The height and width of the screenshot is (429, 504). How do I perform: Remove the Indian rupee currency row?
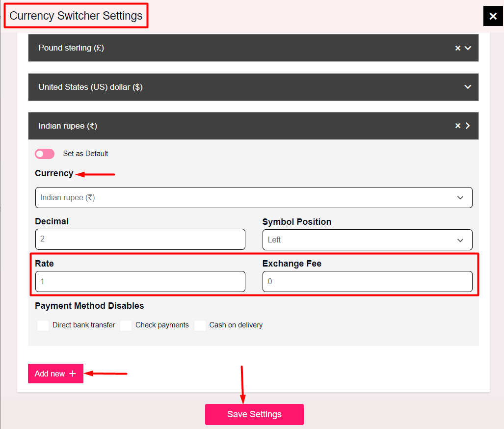pyautogui.click(x=457, y=126)
